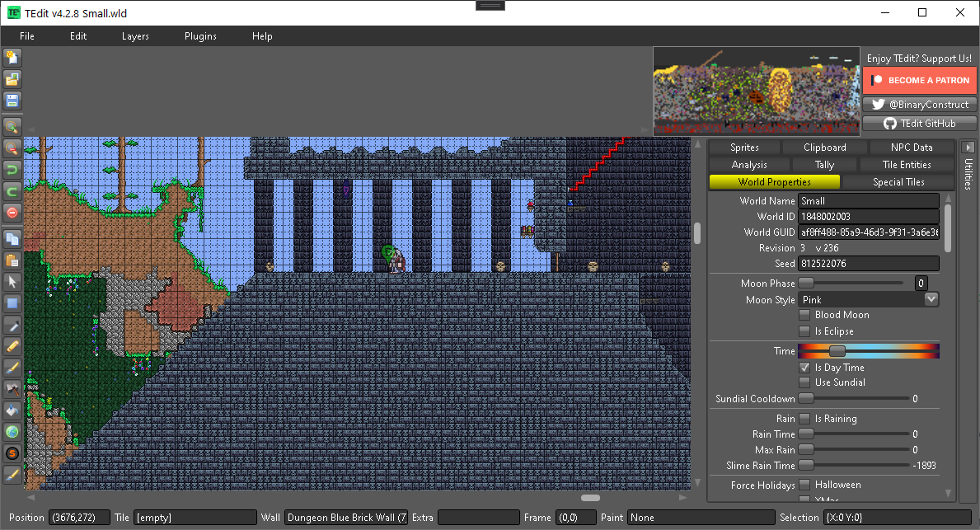The image size is (980, 530).
Task: Select the arrow Selection tool
Action: click(12, 281)
